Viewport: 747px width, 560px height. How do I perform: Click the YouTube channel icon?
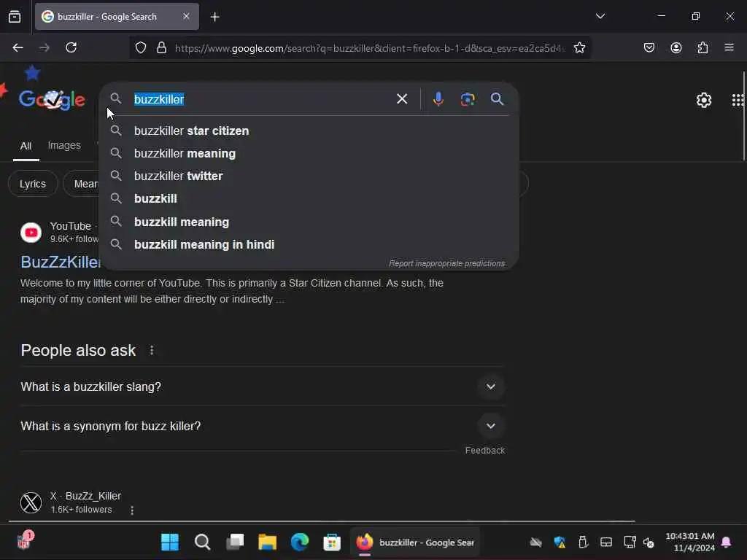coord(31,233)
